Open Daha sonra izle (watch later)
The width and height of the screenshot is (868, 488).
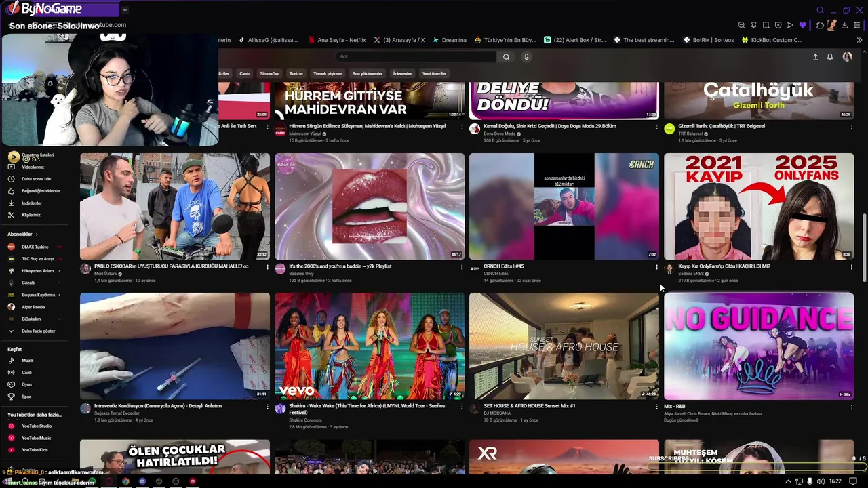(36, 179)
